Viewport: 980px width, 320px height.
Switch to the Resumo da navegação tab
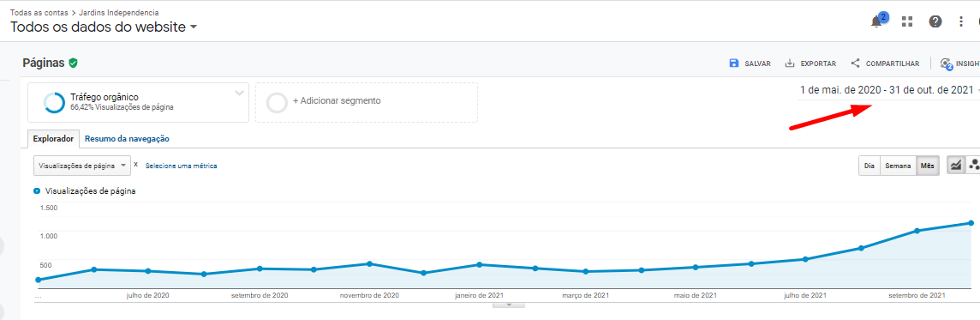(x=127, y=139)
